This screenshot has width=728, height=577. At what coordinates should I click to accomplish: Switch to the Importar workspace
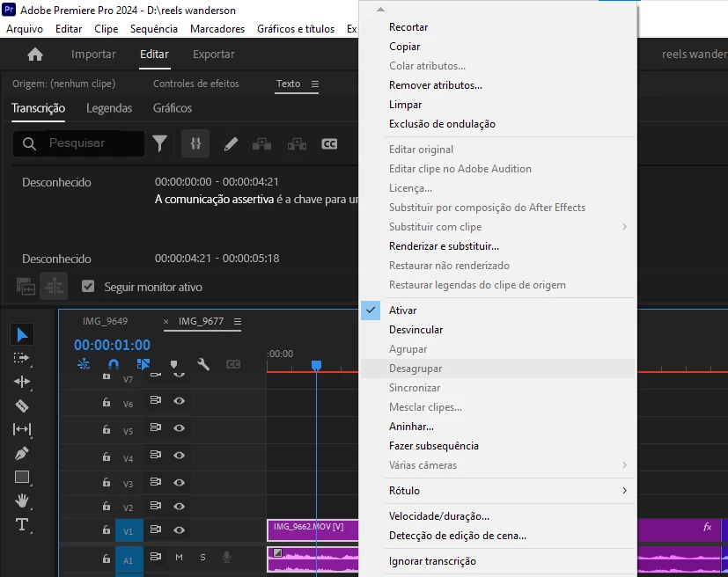click(x=93, y=55)
